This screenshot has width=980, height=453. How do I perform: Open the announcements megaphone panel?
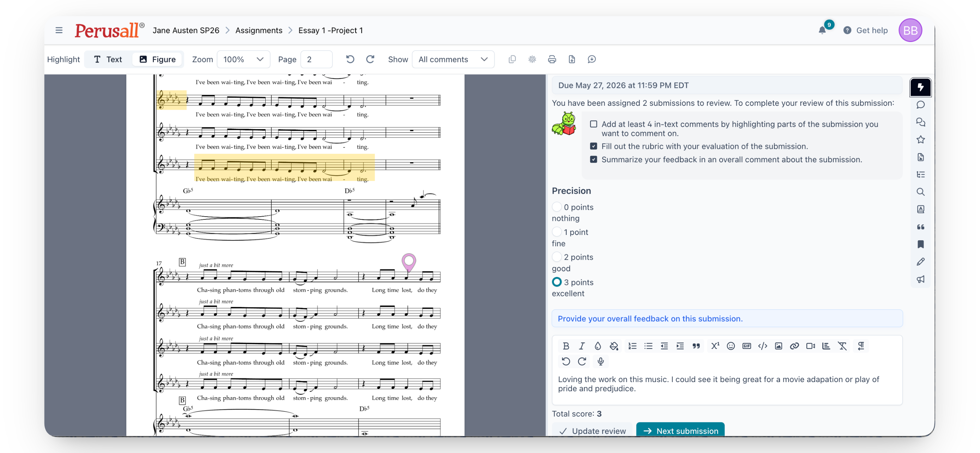[920, 279]
